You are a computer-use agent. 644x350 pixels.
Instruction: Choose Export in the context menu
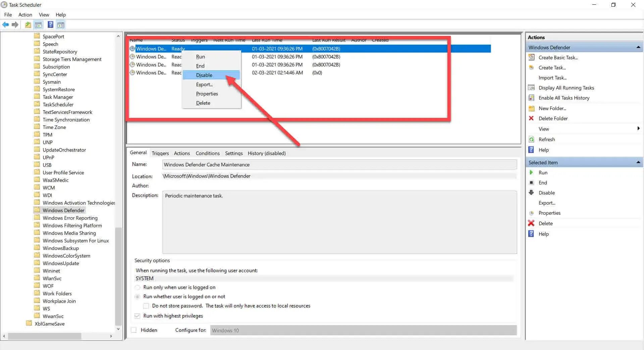[211, 84]
